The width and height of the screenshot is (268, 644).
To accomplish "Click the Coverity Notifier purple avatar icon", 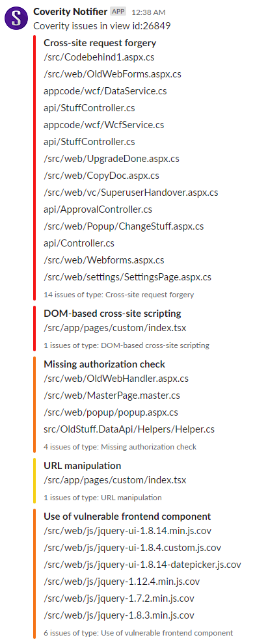I will pos(16,18).
